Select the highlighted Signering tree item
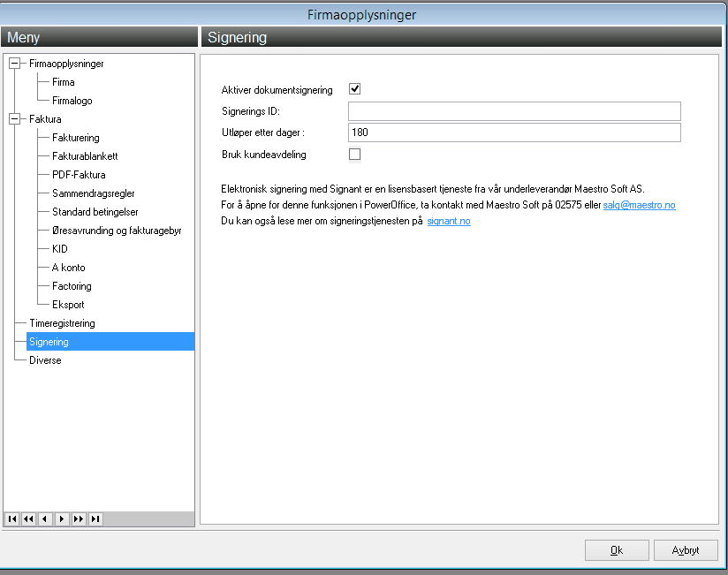728x575 pixels. point(110,342)
